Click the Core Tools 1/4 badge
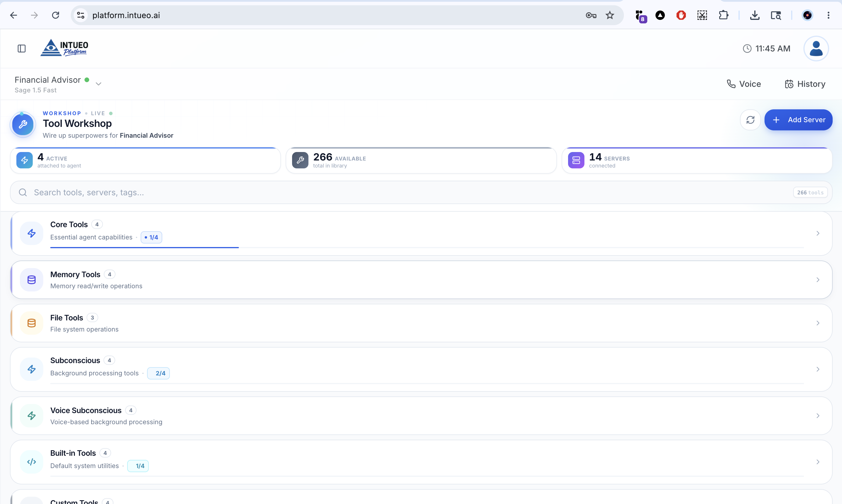842x504 pixels. pyautogui.click(x=151, y=237)
